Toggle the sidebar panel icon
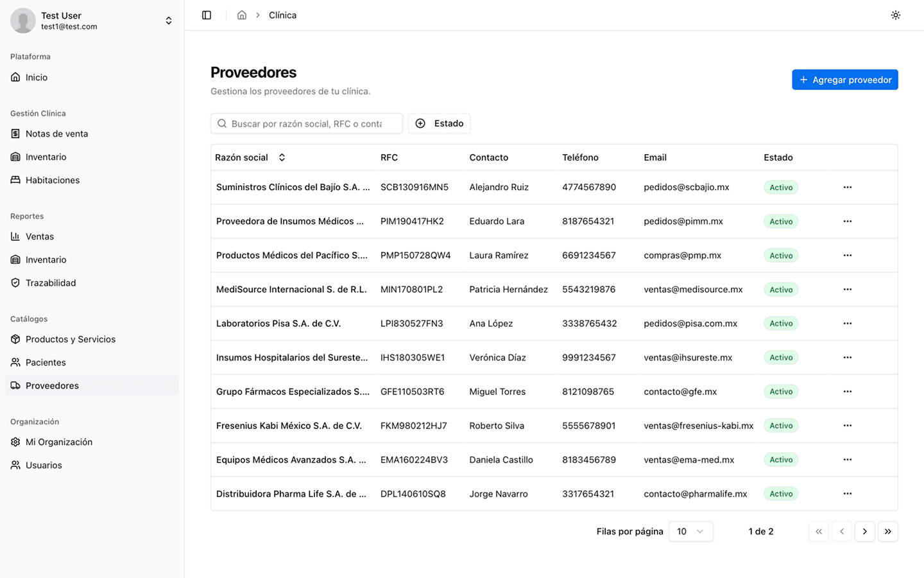924x578 pixels. pyautogui.click(x=207, y=15)
